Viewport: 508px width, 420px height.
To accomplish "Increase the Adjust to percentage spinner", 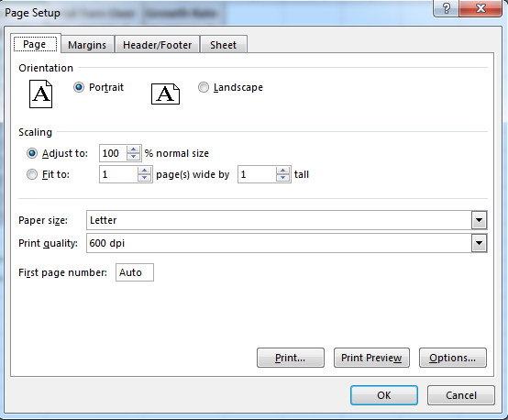I will 134,149.
